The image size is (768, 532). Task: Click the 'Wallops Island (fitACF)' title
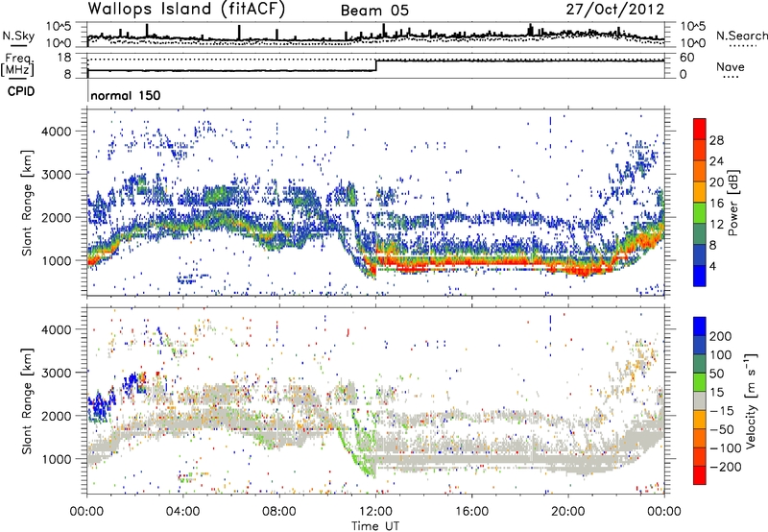186,10
